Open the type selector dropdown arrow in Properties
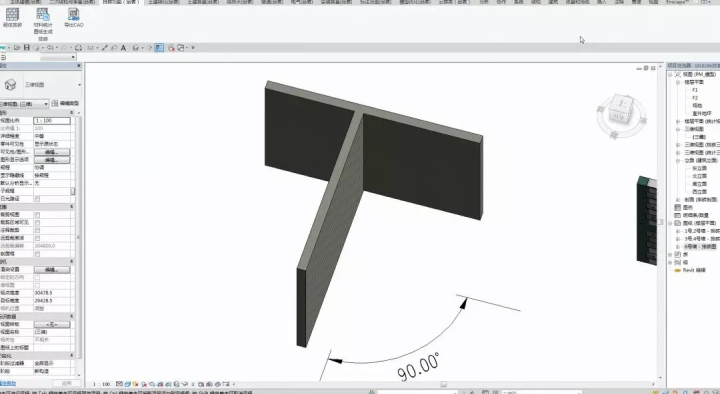Image resolution: width=720 pixels, height=394 pixels. tap(79, 85)
